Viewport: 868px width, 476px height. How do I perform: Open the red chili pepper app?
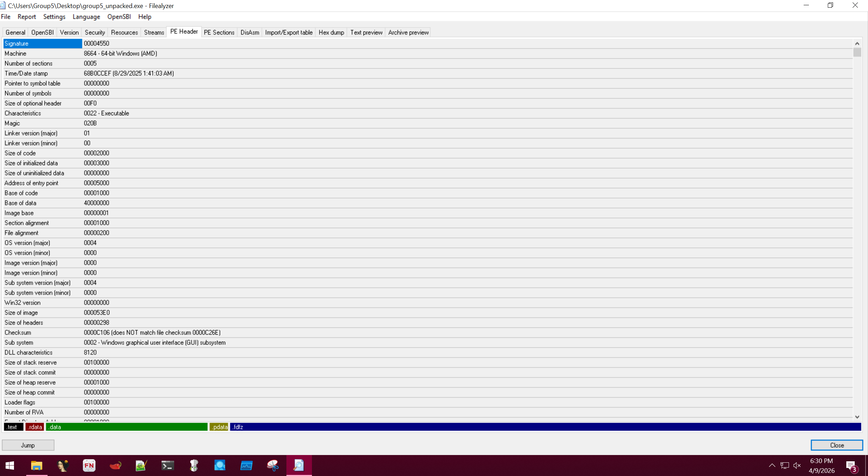click(115, 466)
